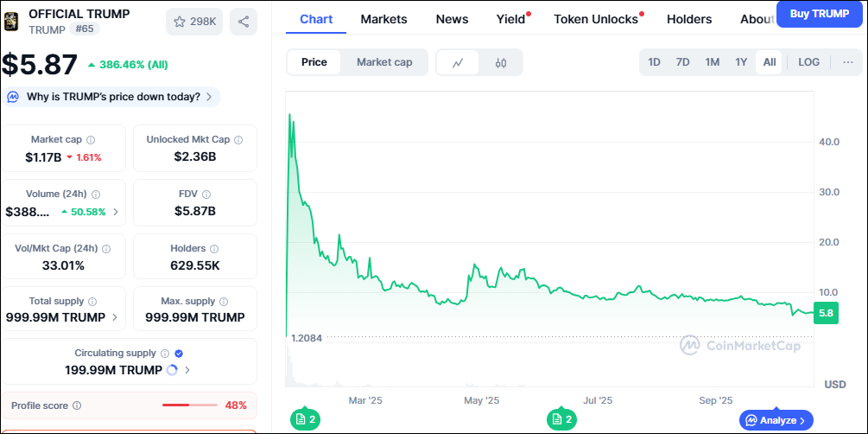Screen dimensions: 868x434
Task: Click the Max. supply info icon
Action: pos(224,302)
